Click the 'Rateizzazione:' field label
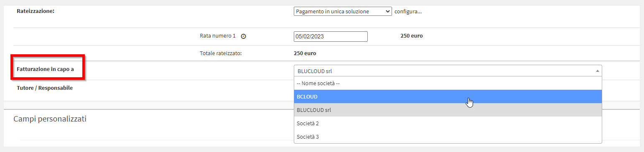The width and height of the screenshot is (644, 152). pyautogui.click(x=36, y=11)
